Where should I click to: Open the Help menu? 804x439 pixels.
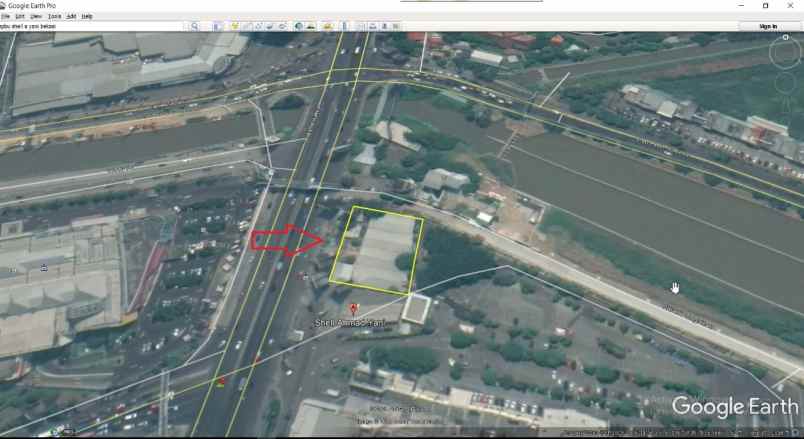pyautogui.click(x=87, y=16)
